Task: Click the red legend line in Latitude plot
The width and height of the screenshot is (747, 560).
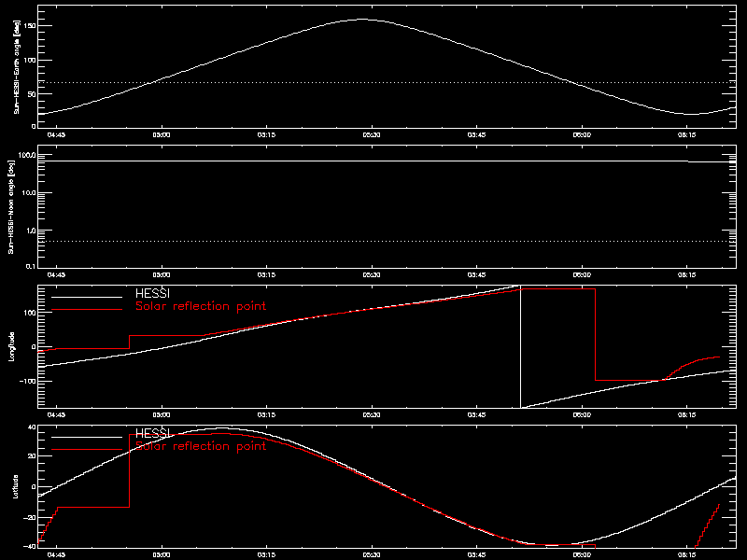Action: coord(87,450)
